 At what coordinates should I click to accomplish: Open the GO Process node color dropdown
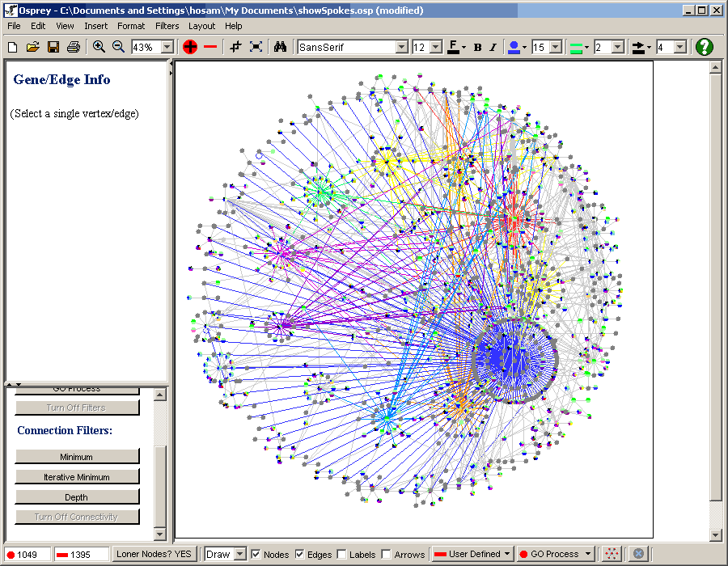(x=586, y=554)
